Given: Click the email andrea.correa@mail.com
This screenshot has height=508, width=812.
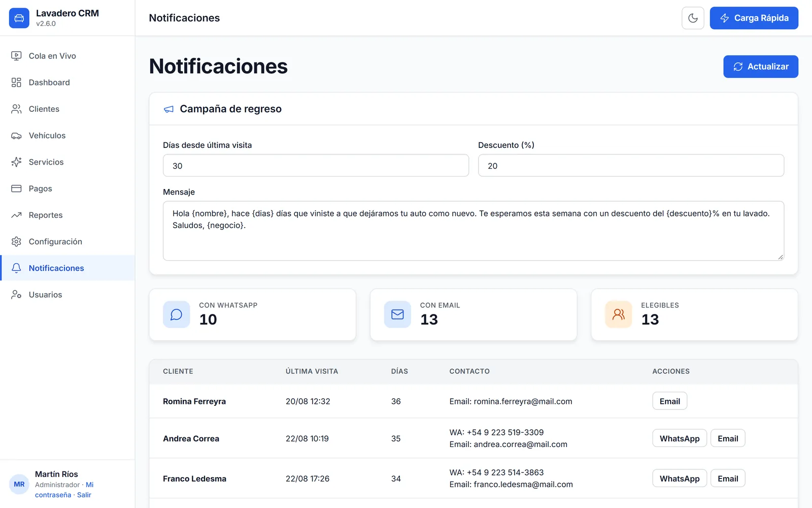Looking at the screenshot, I should click(520, 444).
